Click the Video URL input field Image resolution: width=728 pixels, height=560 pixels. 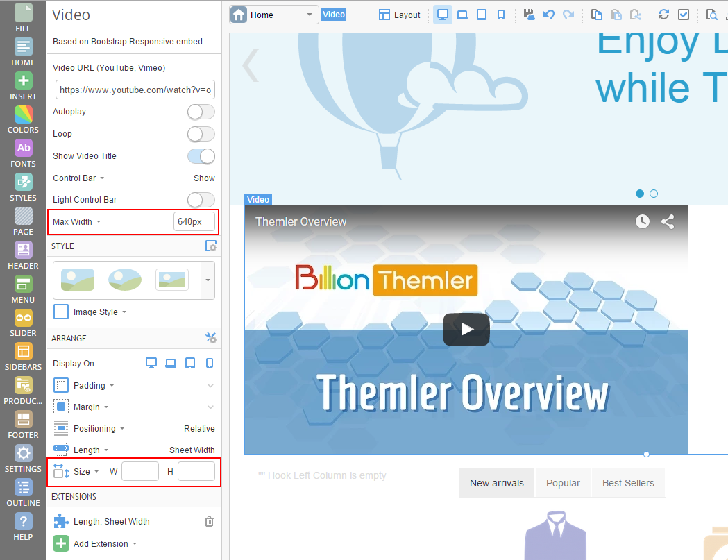tap(135, 90)
